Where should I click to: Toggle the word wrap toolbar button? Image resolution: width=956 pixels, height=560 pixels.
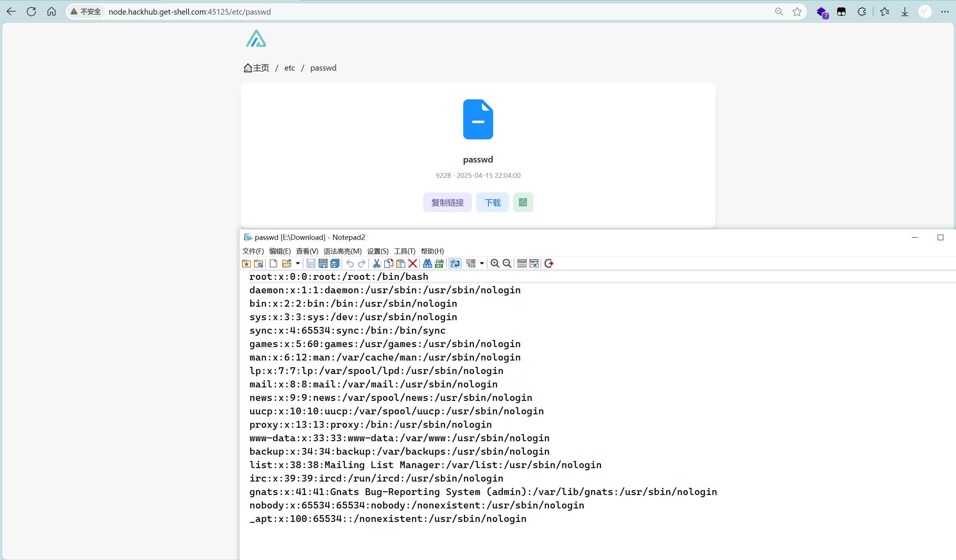[454, 263]
